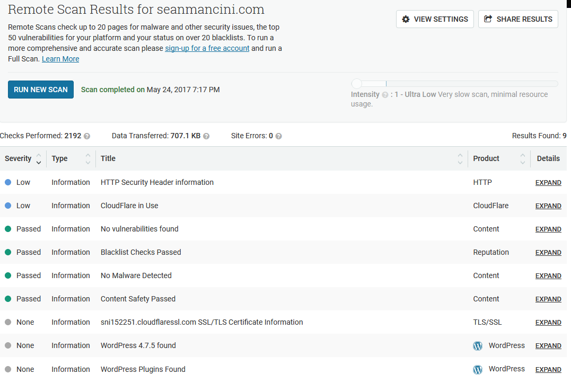Viewport: 571px width, 392px height.
Task: Click the share icon on SHARE RESULTS
Action: click(488, 19)
